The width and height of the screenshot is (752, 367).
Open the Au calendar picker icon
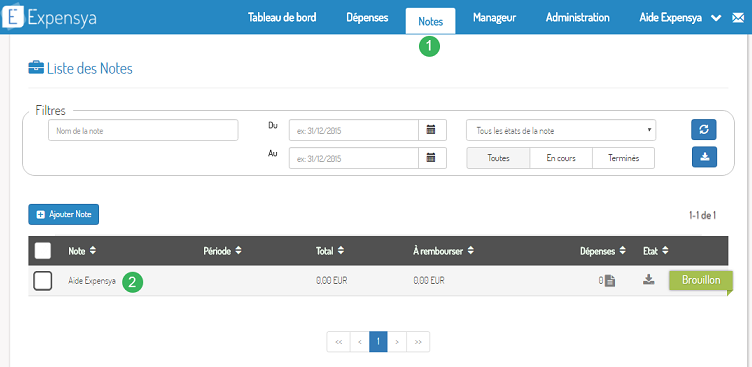click(431, 158)
